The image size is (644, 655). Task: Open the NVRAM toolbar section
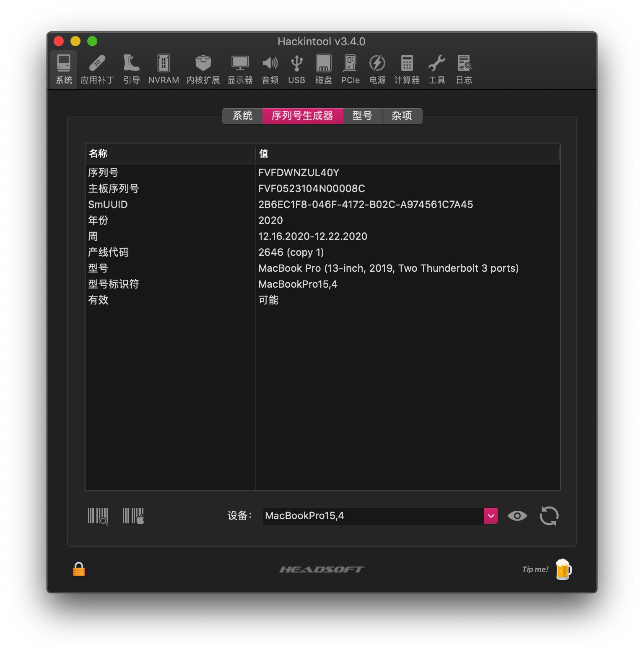point(164,70)
